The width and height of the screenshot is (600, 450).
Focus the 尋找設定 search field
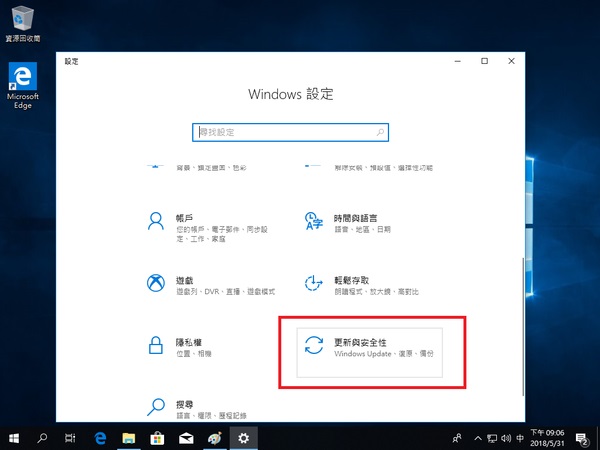pyautogui.click(x=290, y=132)
